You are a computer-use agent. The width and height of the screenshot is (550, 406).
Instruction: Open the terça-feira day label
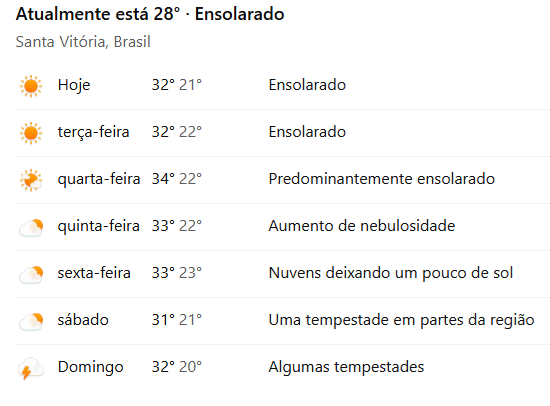[93, 132]
